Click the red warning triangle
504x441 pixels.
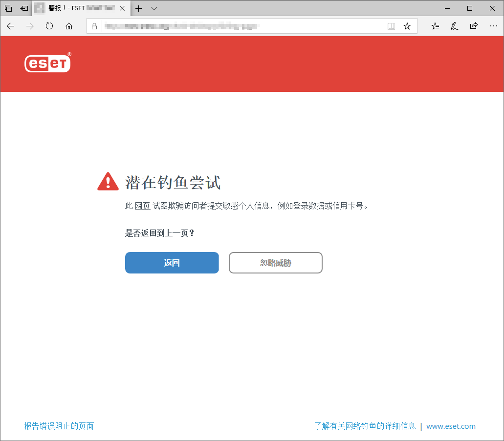[x=108, y=181]
